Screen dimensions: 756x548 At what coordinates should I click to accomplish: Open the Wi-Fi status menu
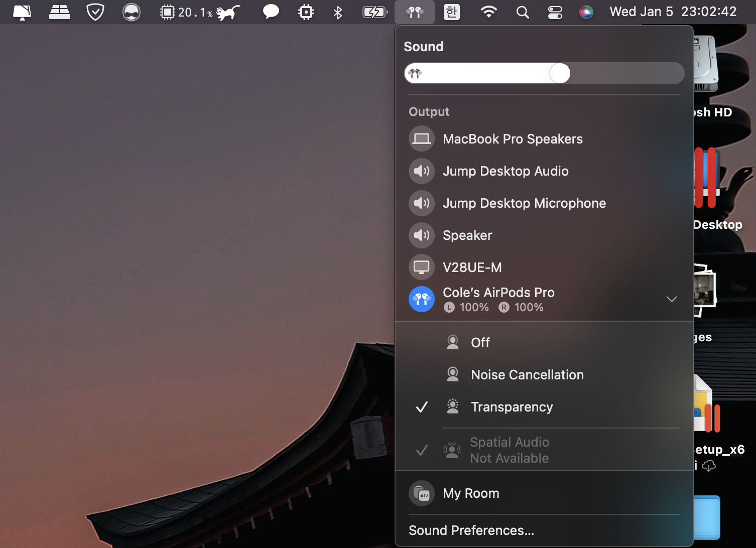(x=488, y=12)
